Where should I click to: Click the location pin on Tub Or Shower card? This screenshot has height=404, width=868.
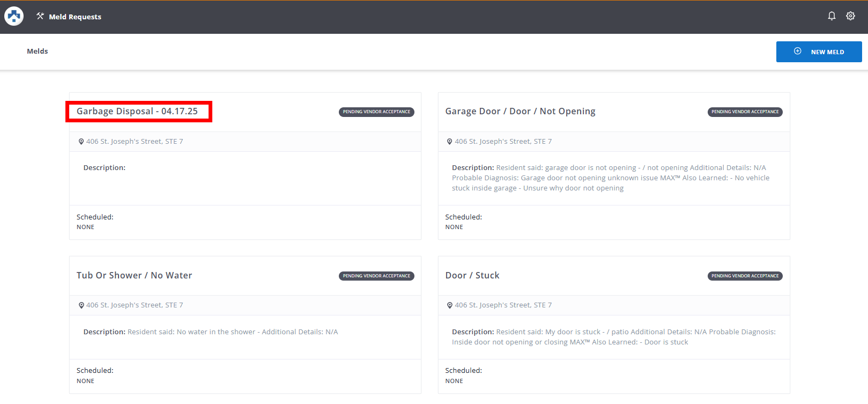pos(81,305)
